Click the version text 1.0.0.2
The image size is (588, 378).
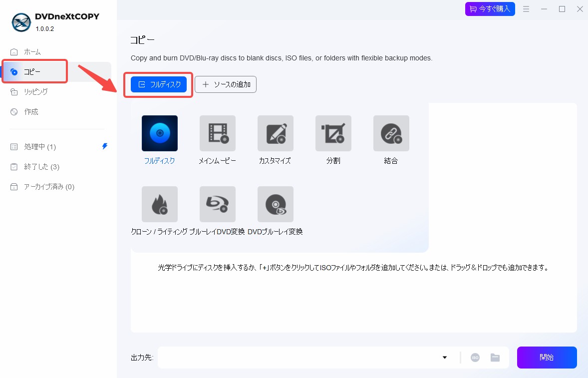[44, 29]
